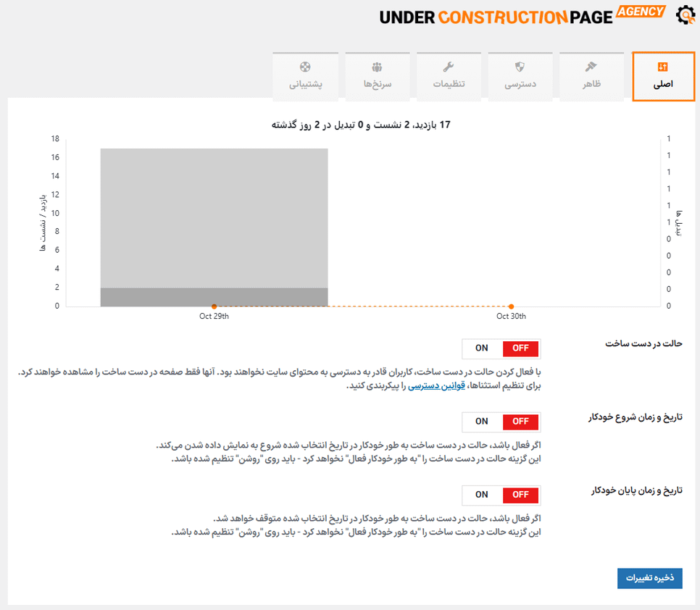700x610 pixels.
Task: Click the brush icon on ظاهر tab
Action: tap(591, 67)
